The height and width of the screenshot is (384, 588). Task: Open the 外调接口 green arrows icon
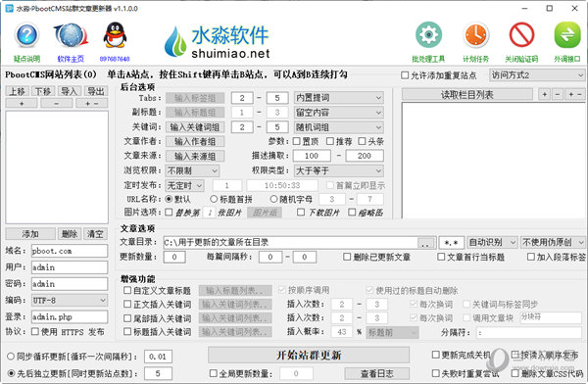(567, 35)
